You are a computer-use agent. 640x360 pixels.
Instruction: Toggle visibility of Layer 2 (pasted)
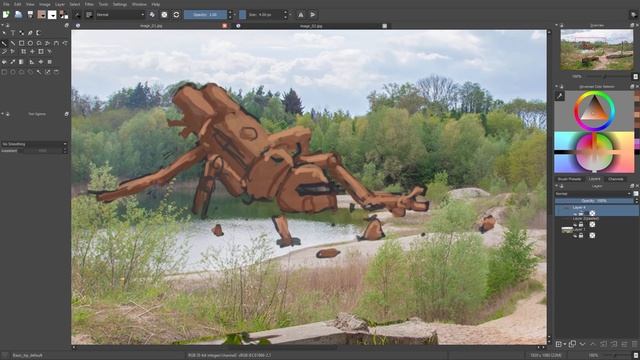point(575,224)
